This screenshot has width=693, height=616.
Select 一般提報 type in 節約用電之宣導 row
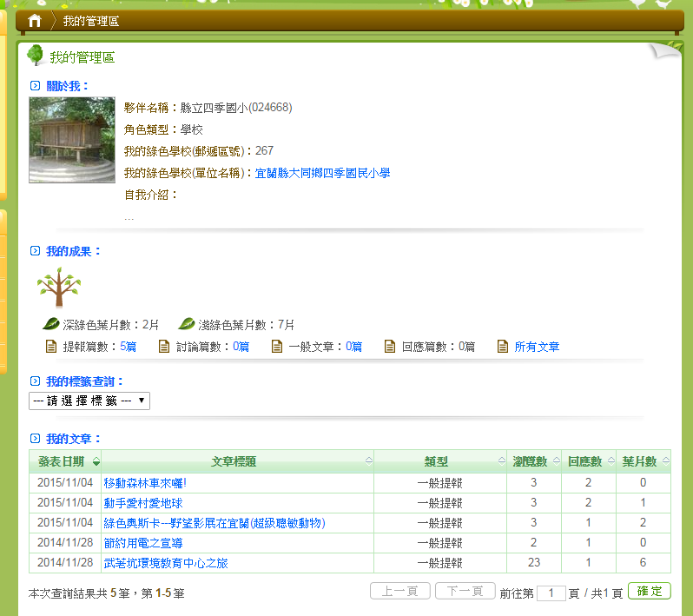point(439,543)
